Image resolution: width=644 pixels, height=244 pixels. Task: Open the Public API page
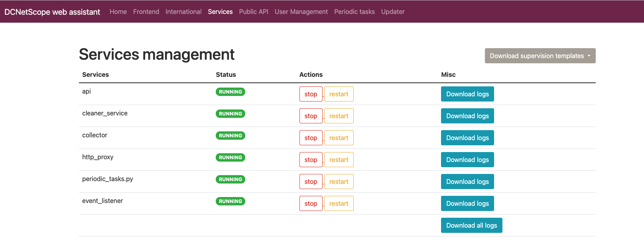254,12
